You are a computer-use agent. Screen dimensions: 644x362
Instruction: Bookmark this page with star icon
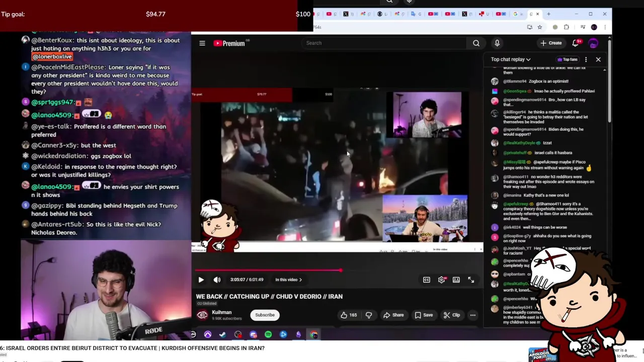coord(539,27)
